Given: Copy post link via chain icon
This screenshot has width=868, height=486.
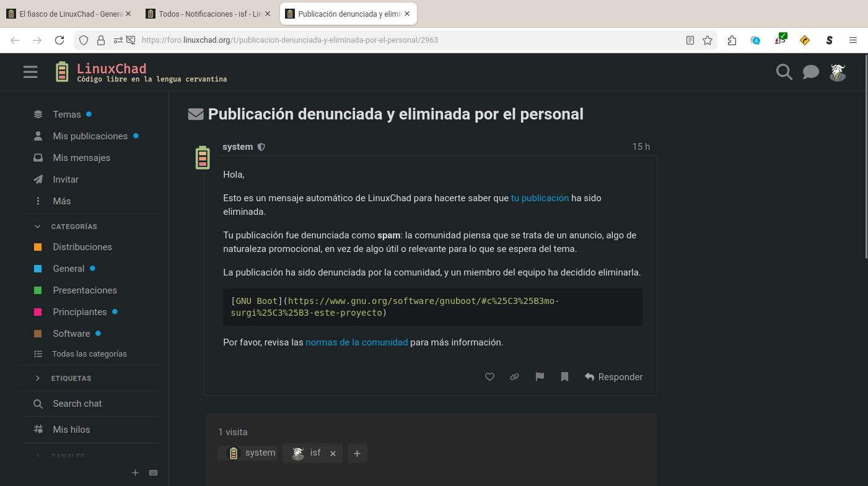Looking at the screenshot, I should (x=514, y=377).
